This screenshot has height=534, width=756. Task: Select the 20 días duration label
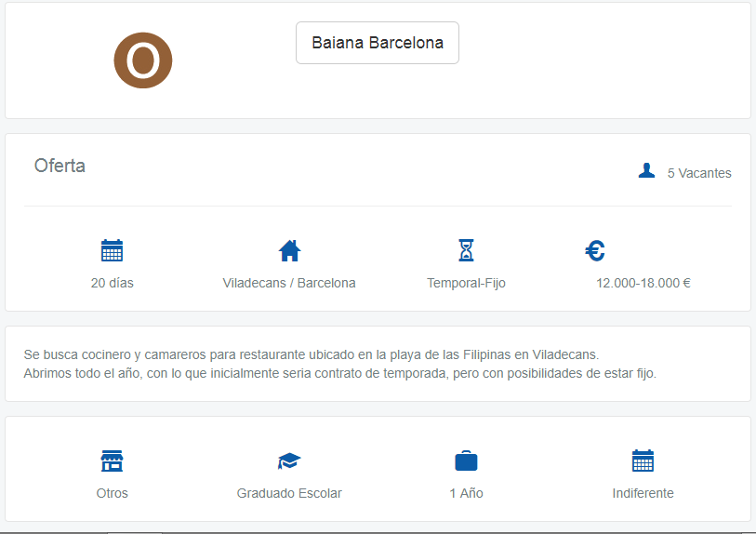click(112, 283)
